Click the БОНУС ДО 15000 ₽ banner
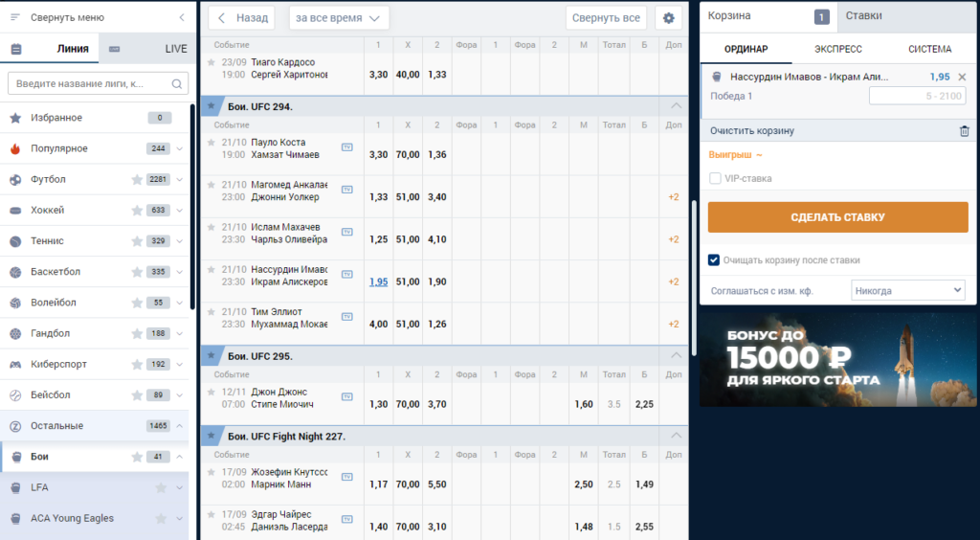Screen dimensions: 980x540 pyautogui.click(x=837, y=360)
